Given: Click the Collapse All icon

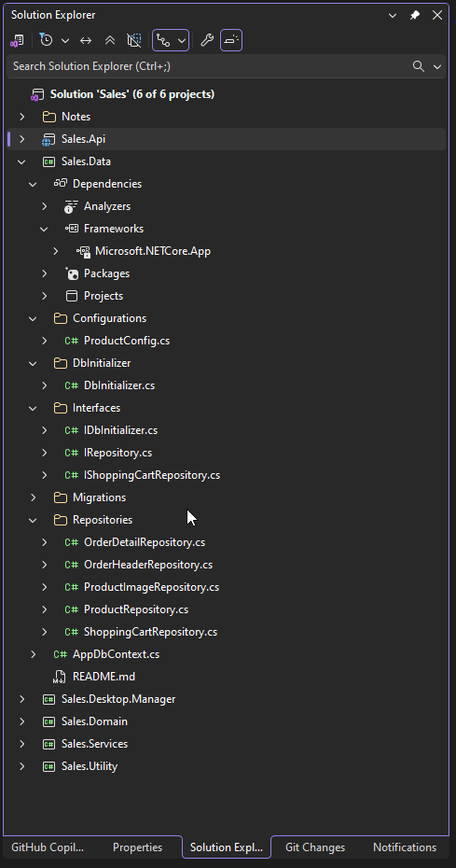Looking at the screenshot, I should [110, 40].
